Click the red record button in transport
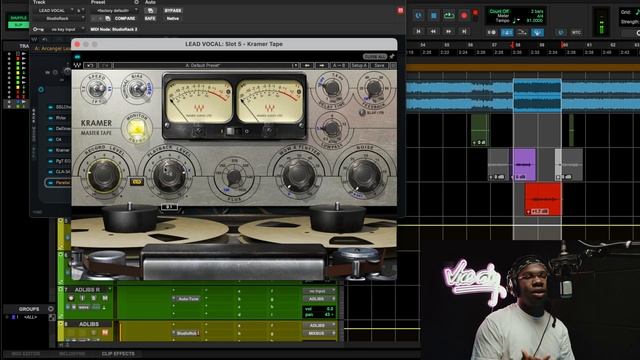Screen dimensions: 640x360 (x=464, y=16)
